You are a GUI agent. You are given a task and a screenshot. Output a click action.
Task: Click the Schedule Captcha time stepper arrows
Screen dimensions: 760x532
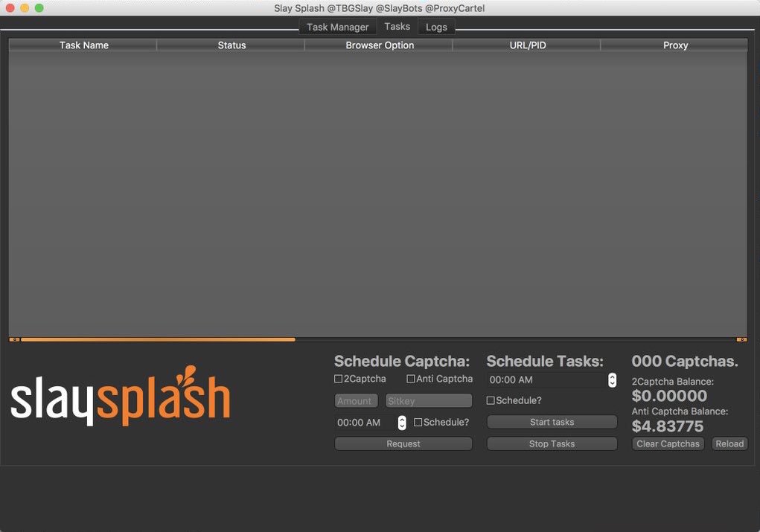point(402,423)
